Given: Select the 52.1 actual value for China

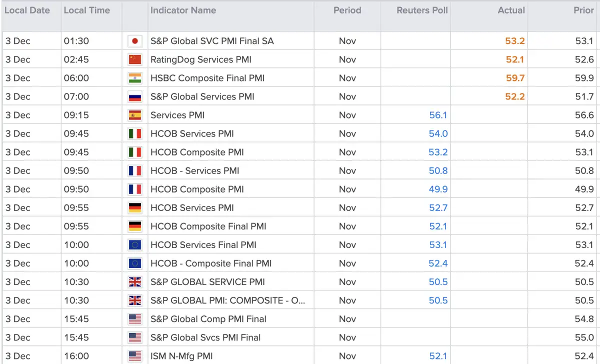Looking at the screenshot, I should click(x=515, y=59).
